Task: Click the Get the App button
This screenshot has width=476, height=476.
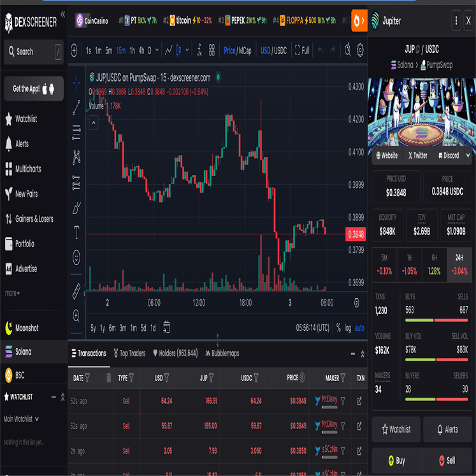Action: (x=34, y=89)
